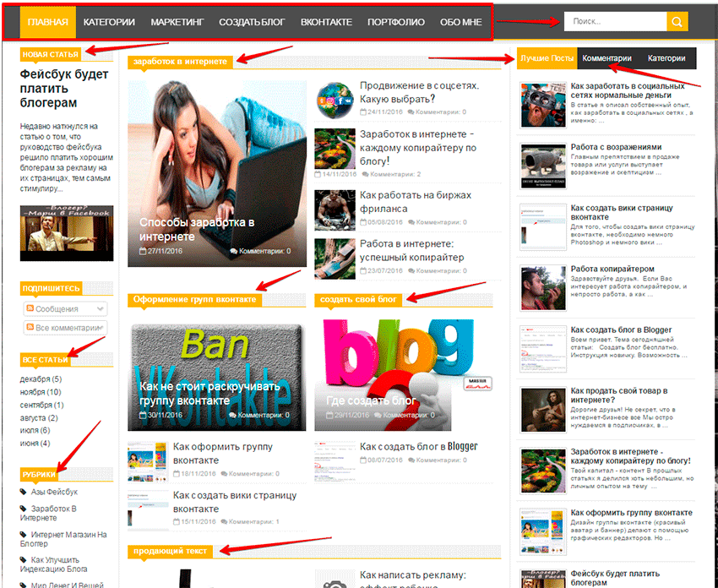Click the tag icon next to Интернет Магазин На Блоггер
The height and width of the screenshot is (588, 718).
tap(24, 535)
